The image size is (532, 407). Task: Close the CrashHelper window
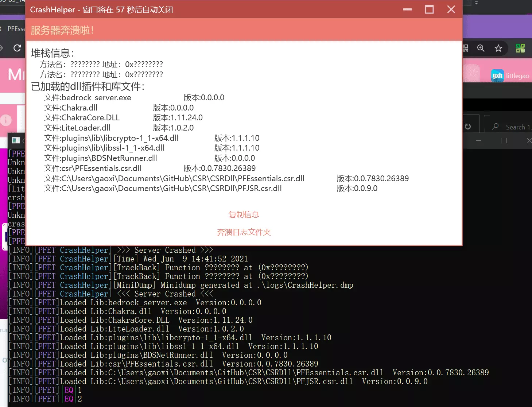(451, 9)
